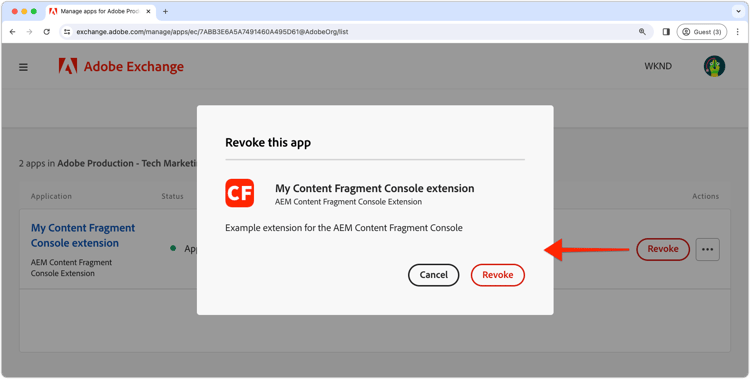Click AEM Content Fragment Console Extension row subtitle

pos(71,268)
